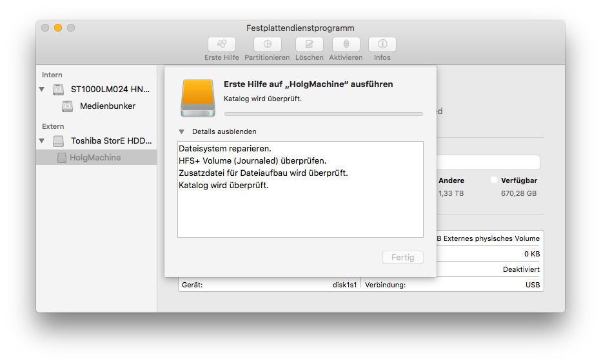
Task: Click the 'Festplattendienstprogramm' window title
Action: tap(300, 28)
